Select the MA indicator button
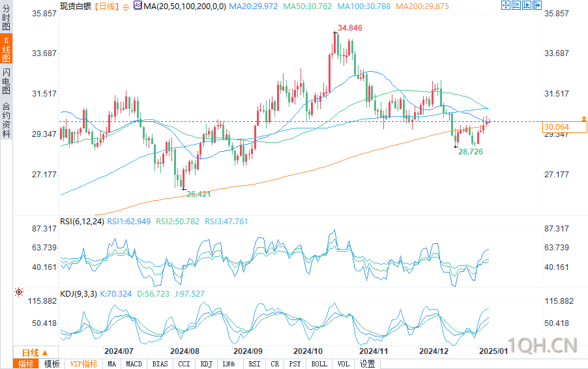The height and width of the screenshot is (369, 588). (111, 364)
